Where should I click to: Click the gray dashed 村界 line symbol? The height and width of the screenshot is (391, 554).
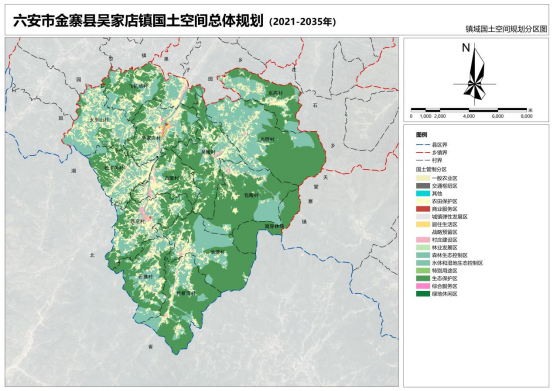point(423,160)
